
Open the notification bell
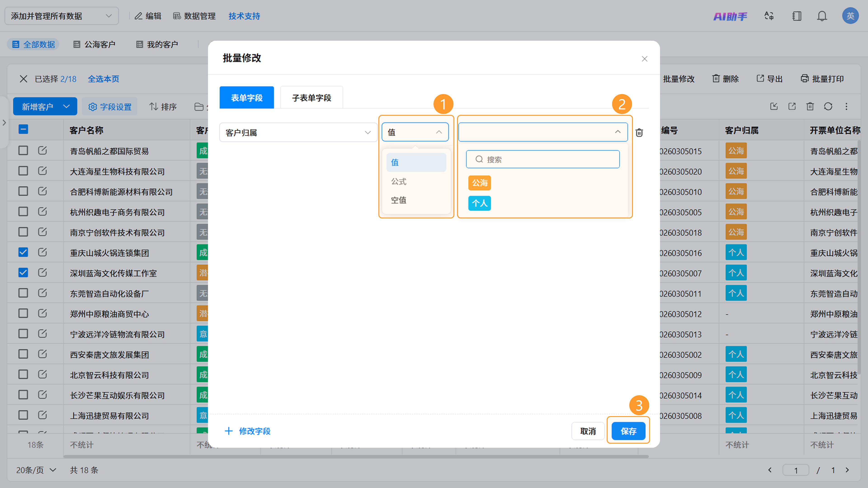(x=822, y=16)
